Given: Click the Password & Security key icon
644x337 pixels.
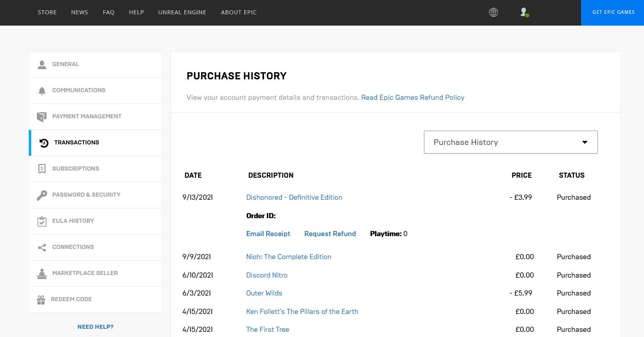Looking at the screenshot, I should pyautogui.click(x=42, y=195).
